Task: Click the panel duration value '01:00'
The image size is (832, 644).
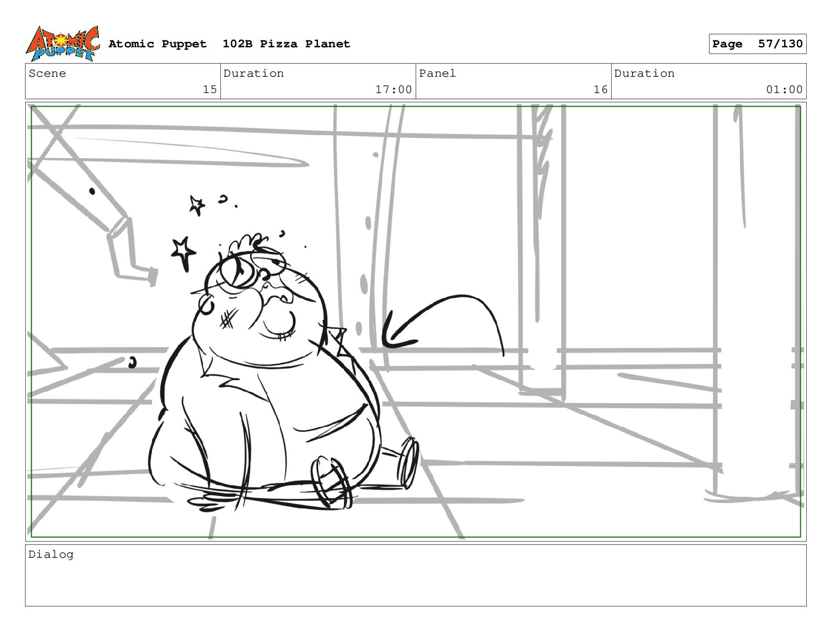Action: [x=784, y=89]
